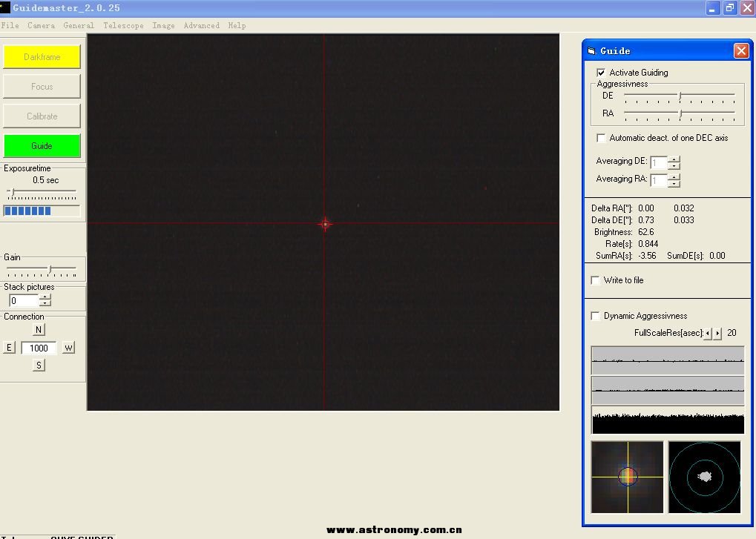The image size is (756, 539).
Task: Click the Delta RA value 0.00
Action: [x=646, y=208]
